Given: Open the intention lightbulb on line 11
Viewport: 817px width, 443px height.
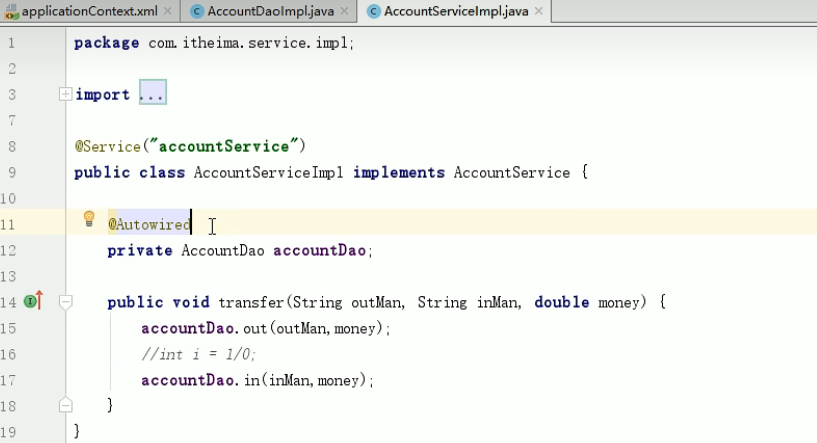Looking at the screenshot, I should tap(89, 219).
